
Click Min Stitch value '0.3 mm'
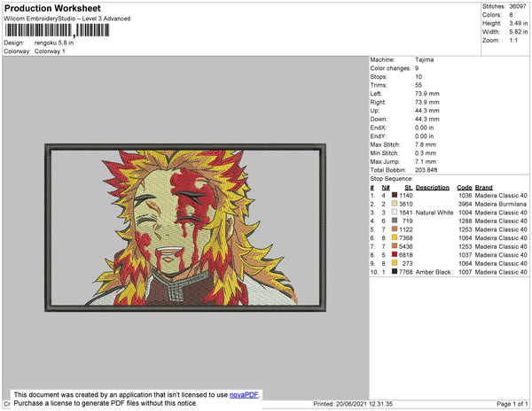point(426,153)
